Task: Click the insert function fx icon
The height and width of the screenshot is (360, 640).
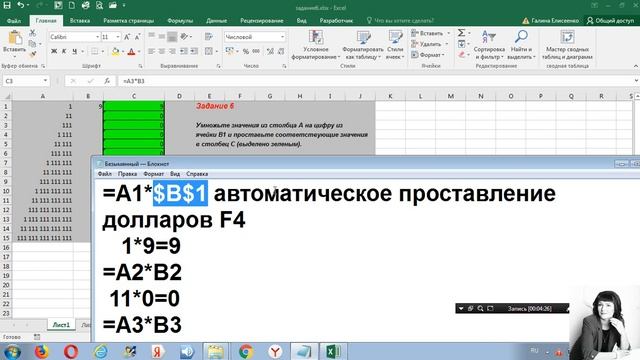Action: [x=107, y=81]
